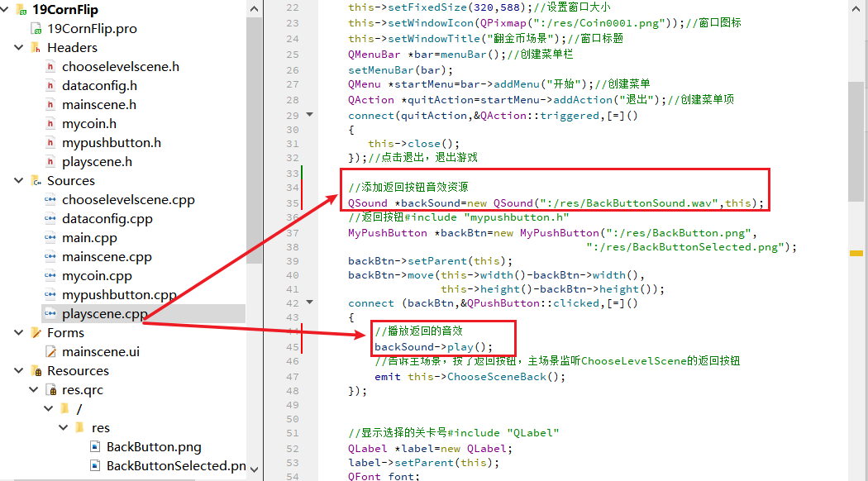This screenshot has width=868, height=481.
Task: Click "emit this->ChooseSceneBack();" code line
Action: (x=470, y=376)
